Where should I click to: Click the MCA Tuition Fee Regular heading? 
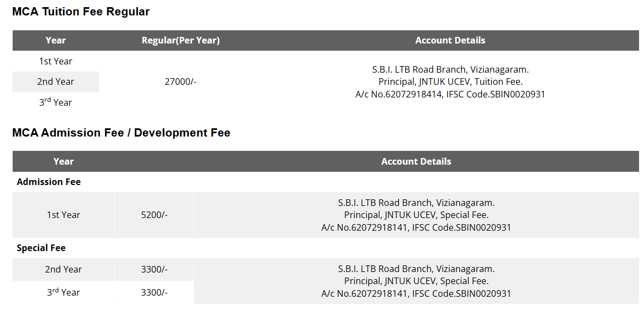click(x=81, y=12)
